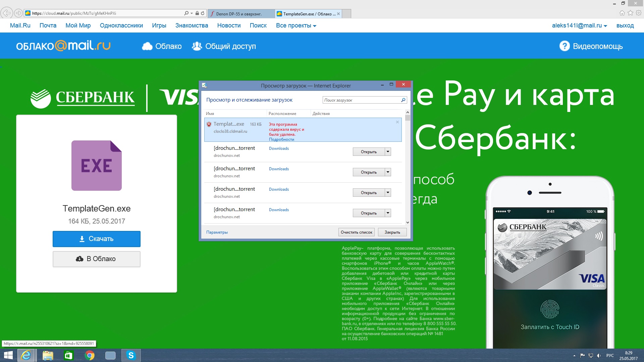644x362 pixels.
Task: Remove the Templat...exe entry with X
Action: 397,122
